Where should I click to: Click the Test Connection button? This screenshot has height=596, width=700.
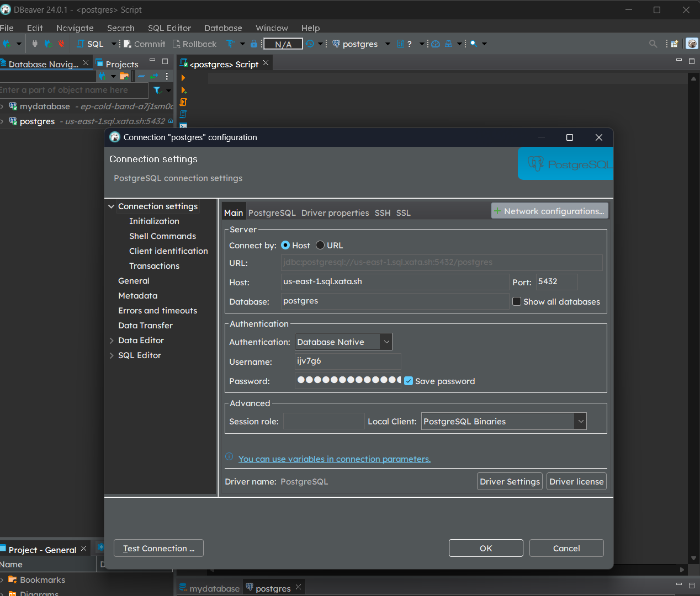(x=158, y=549)
